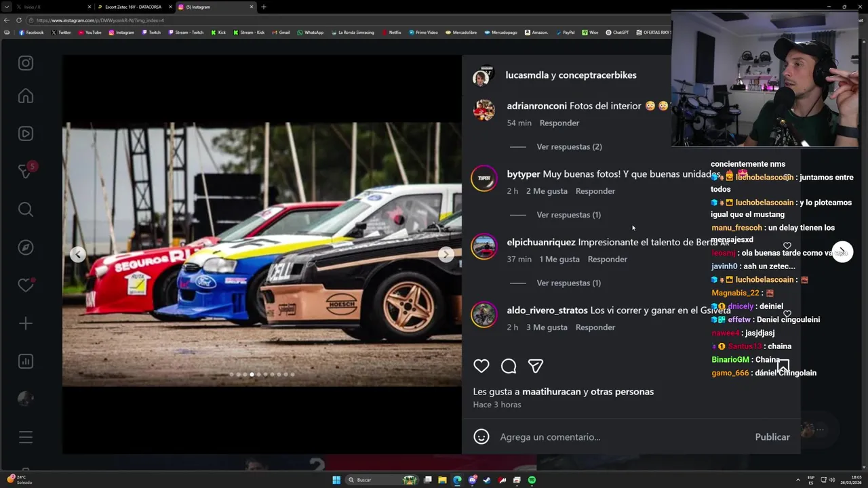The width and height of the screenshot is (868, 488).
Task: Open ChatGPT bookmark
Action: click(x=617, y=33)
